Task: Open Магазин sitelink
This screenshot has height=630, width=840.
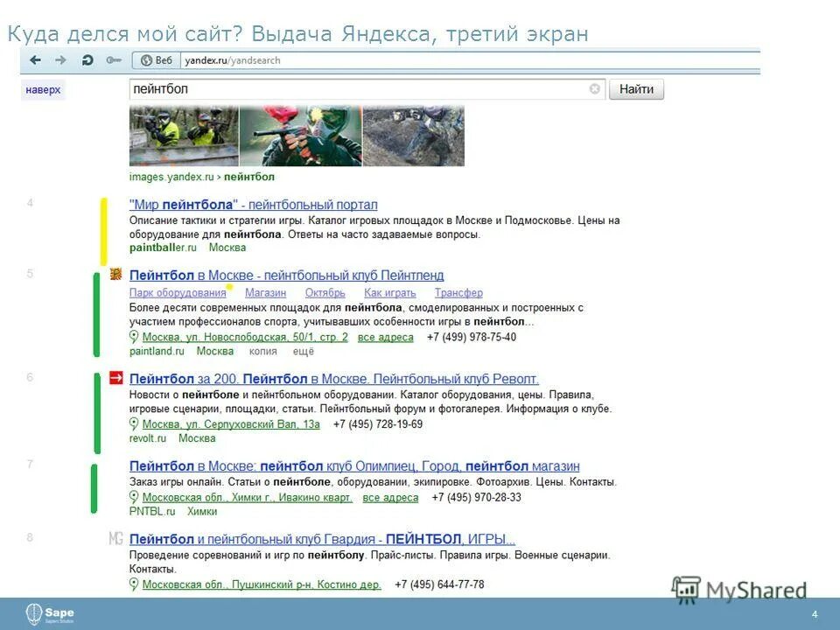Action: pos(265,292)
